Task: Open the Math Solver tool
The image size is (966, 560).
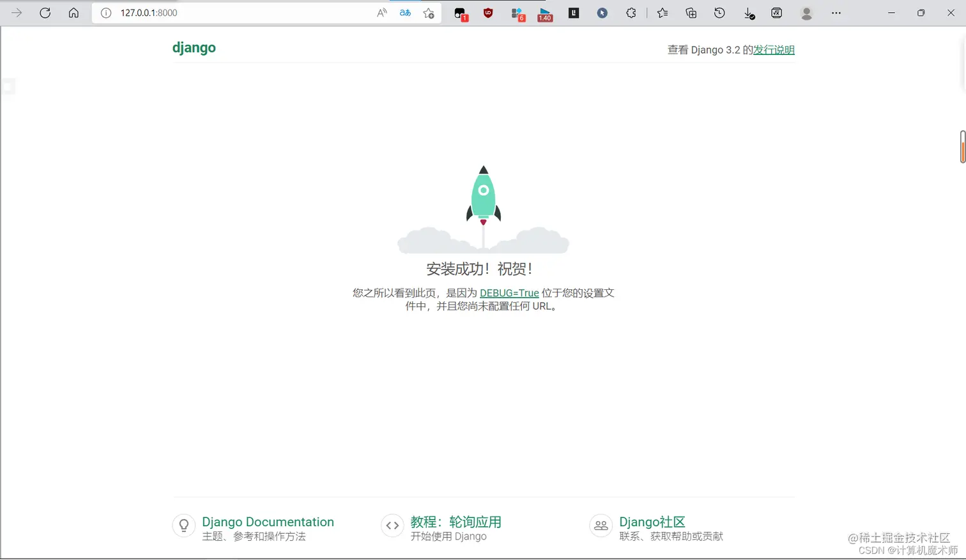Action: click(777, 13)
